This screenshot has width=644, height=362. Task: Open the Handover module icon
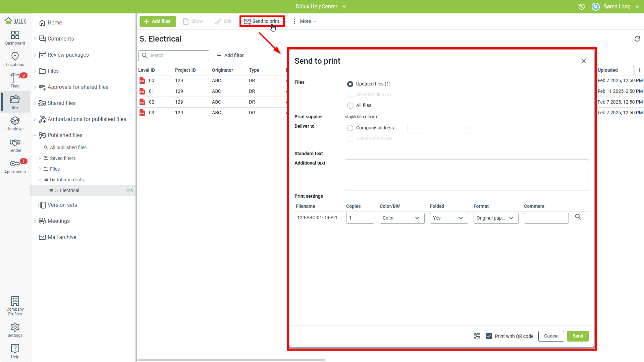(15, 123)
